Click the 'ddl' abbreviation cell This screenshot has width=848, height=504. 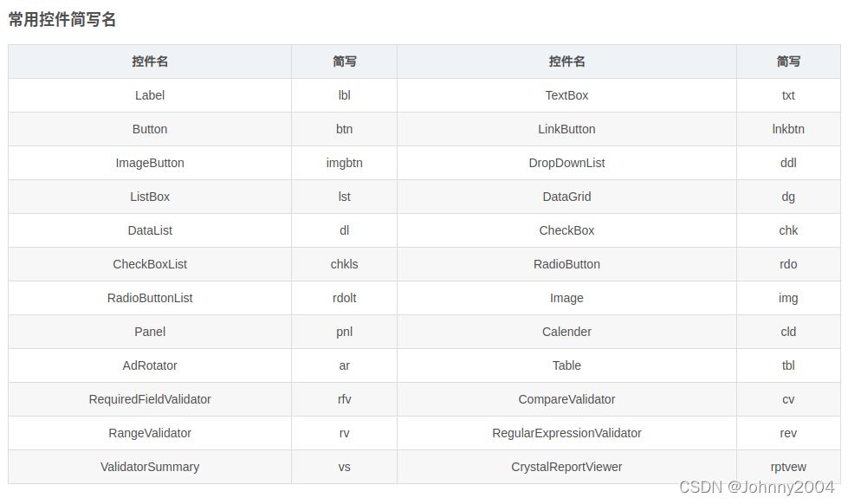pyautogui.click(x=788, y=163)
